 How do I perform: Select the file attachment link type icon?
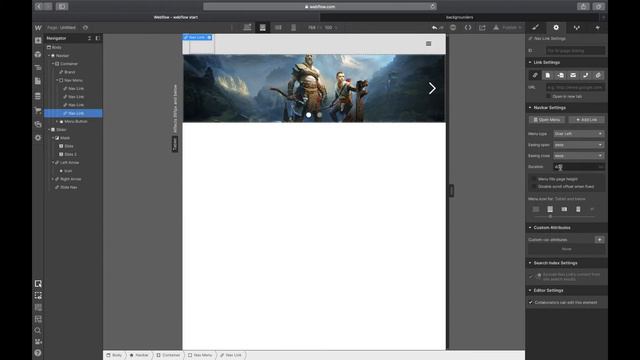[598, 76]
